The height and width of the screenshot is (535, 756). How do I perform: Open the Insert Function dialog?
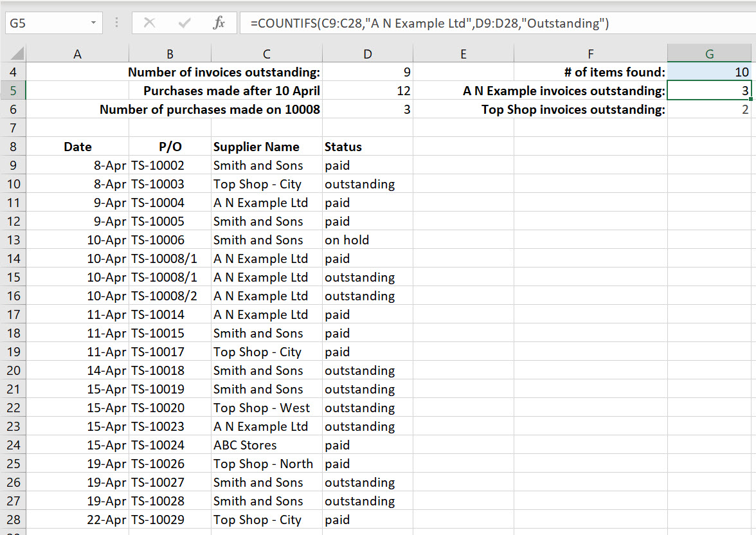click(219, 23)
